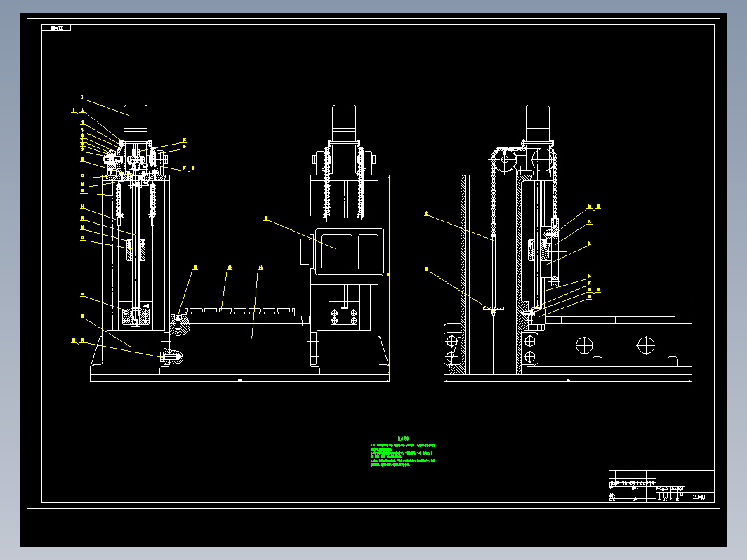Select the bearing block under the middle carriage
This screenshot has width=747, height=560.
[344, 317]
